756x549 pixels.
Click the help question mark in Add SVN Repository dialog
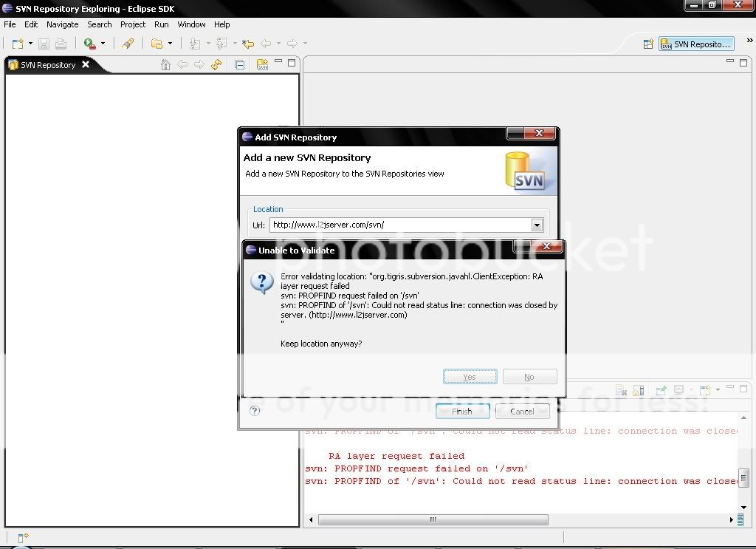(255, 411)
